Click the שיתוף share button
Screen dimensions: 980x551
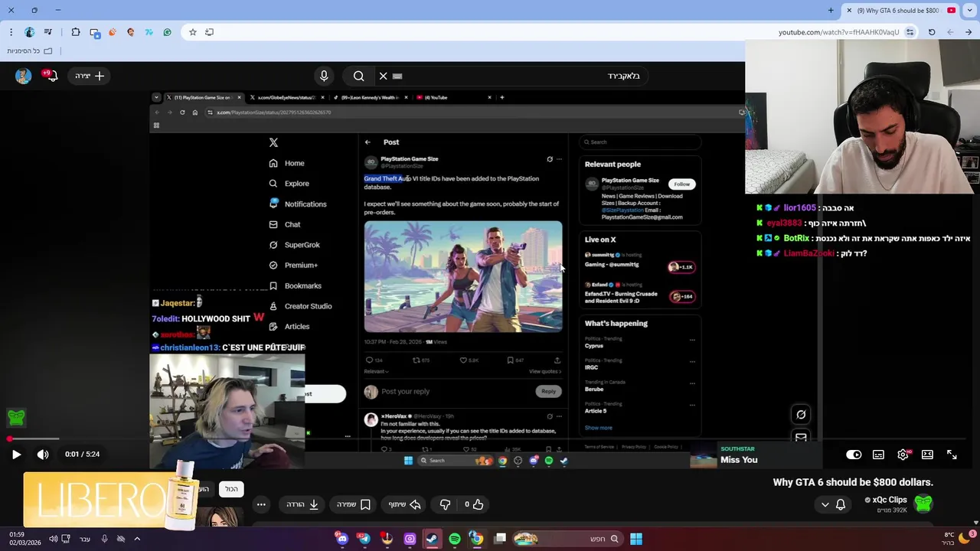tap(405, 504)
